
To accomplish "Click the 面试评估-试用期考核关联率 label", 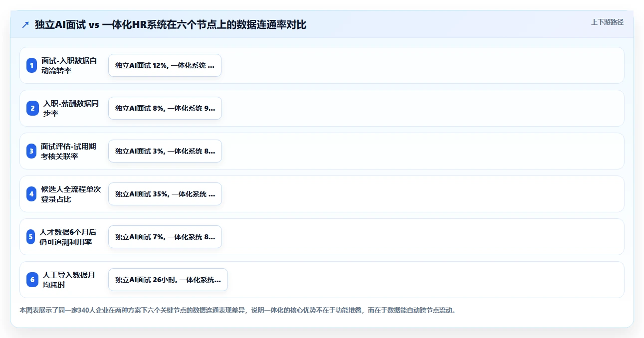I will click(69, 151).
